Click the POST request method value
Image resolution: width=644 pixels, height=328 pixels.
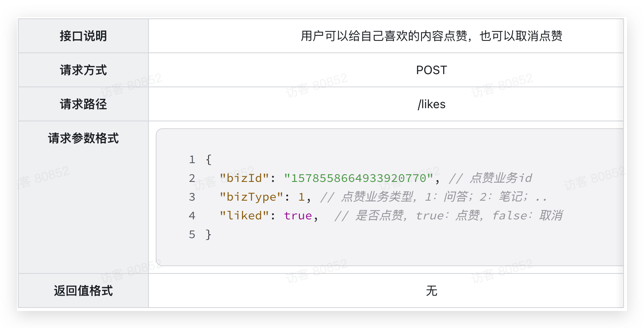coord(431,70)
